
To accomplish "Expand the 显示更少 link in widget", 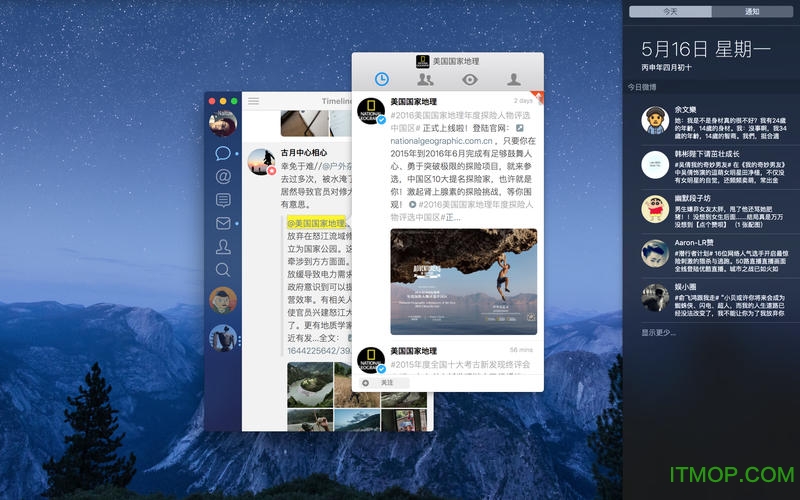I will point(658,333).
